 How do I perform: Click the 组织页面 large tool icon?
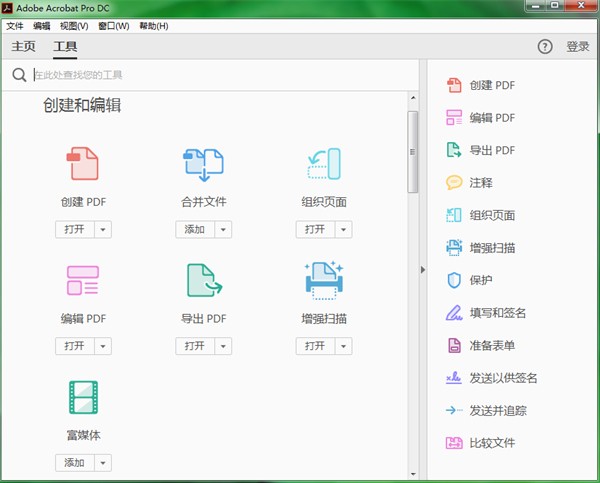pyautogui.click(x=324, y=164)
